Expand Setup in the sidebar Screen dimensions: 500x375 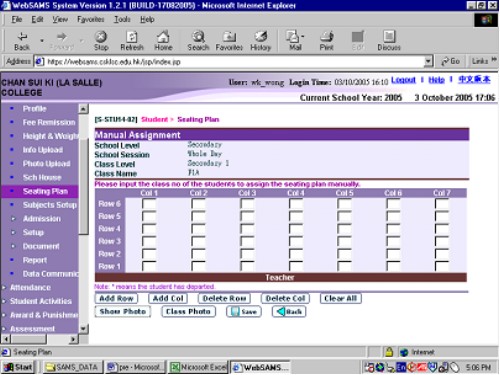click(33, 232)
